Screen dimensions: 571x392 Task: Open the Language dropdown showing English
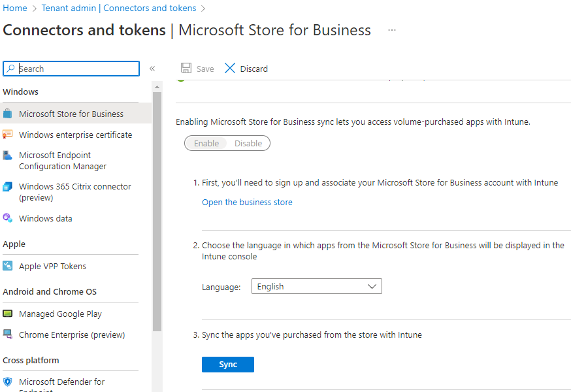316,286
